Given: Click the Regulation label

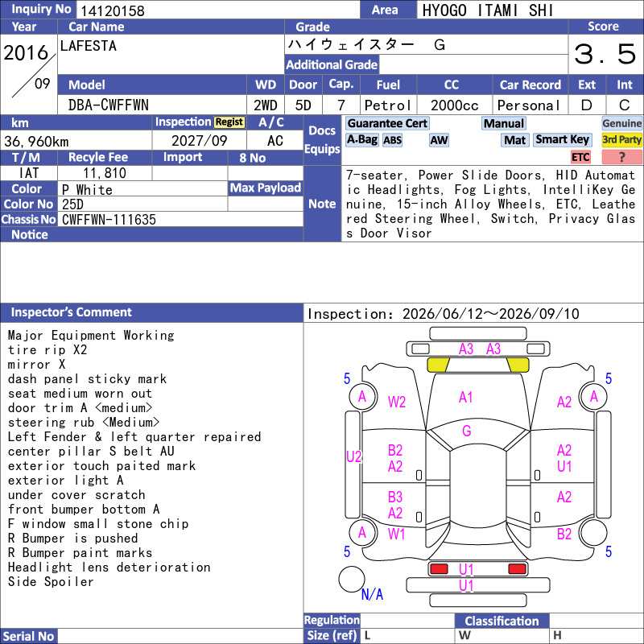Looking at the screenshot, I should point(332,620).
